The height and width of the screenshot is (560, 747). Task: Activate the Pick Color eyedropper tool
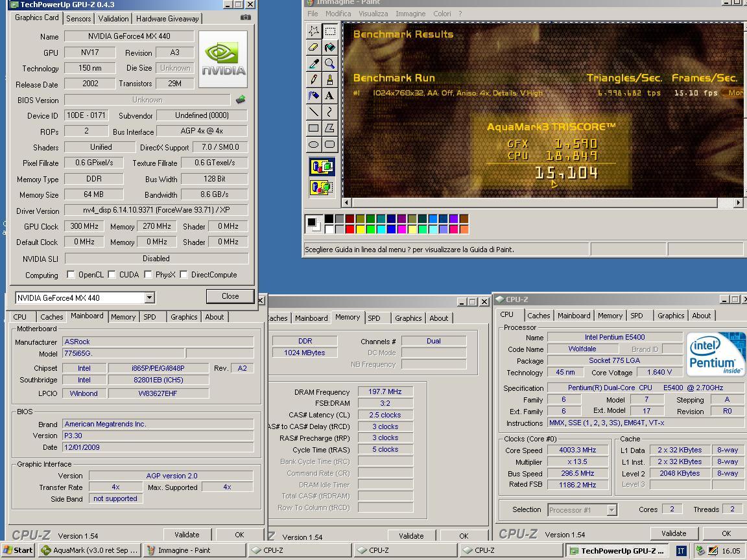tap(313, 64)
